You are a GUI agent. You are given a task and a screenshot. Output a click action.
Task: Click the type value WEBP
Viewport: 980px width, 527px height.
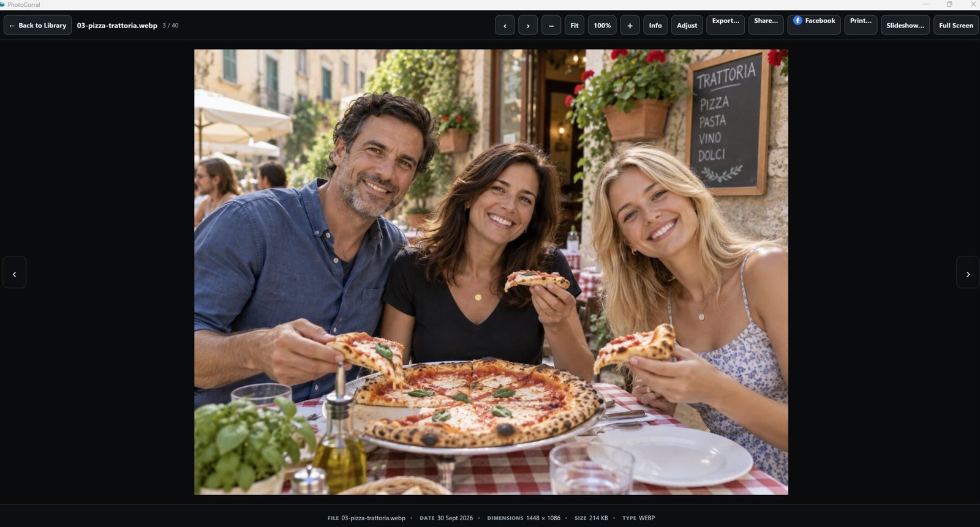click(647, 518)
